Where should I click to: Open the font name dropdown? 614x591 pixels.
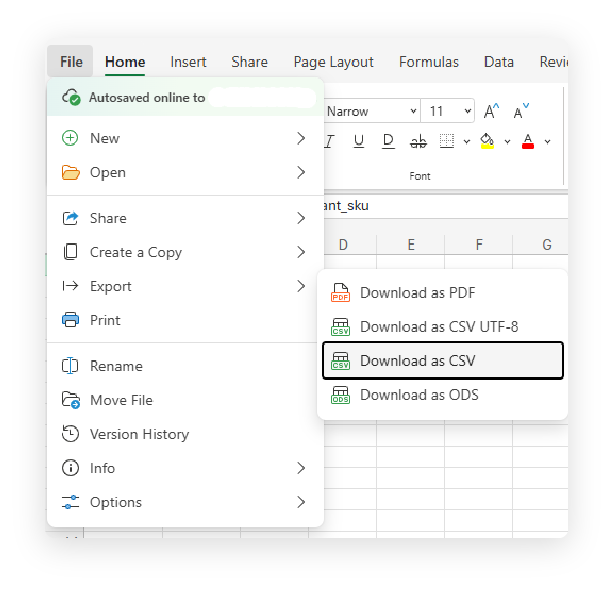(x=413, y=111)
